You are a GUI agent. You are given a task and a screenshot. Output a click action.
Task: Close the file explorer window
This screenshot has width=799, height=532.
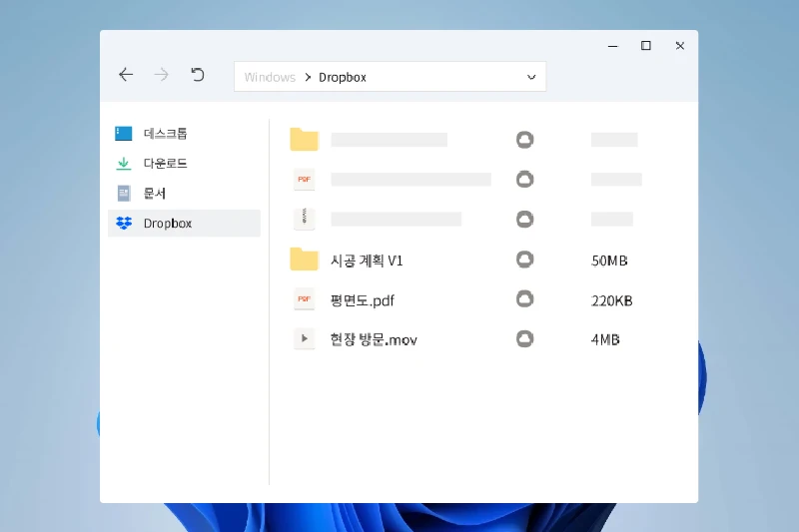[x=680, y=46]
